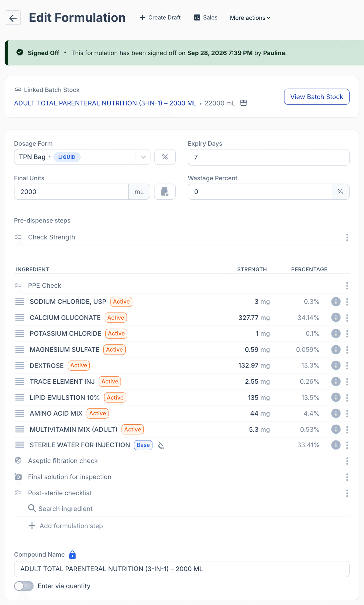Open the Sterile Water for Injection options menu
The width and height of the screenshot is (364, 605).
click(x=347, y=445)
